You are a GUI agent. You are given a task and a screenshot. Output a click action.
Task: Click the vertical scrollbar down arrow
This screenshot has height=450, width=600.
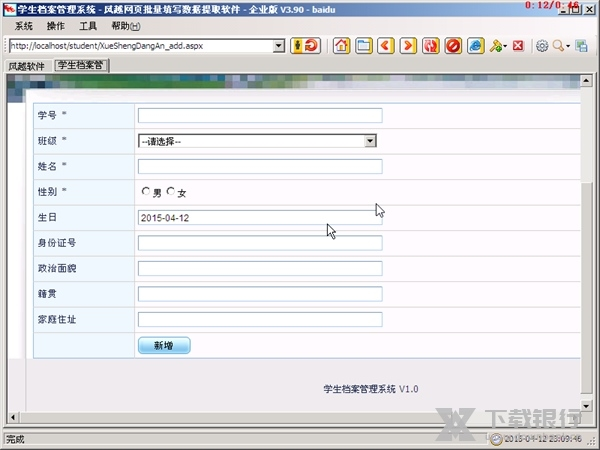point(586,406)
